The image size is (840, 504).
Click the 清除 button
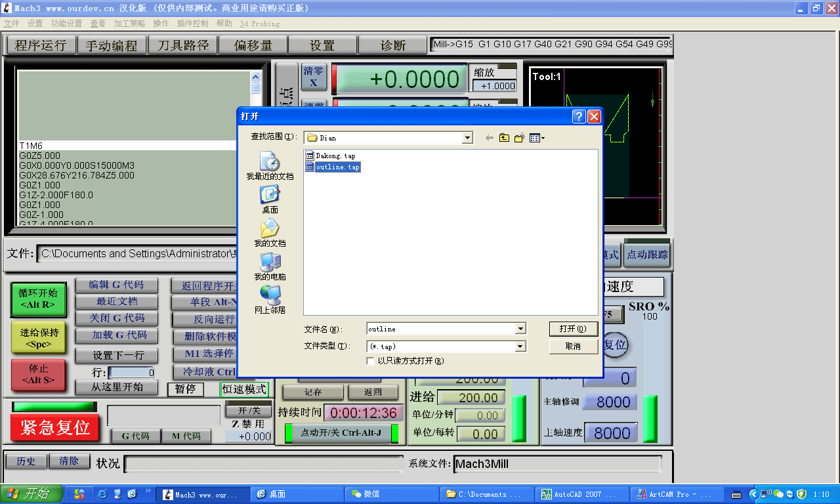tap(69, 461)
